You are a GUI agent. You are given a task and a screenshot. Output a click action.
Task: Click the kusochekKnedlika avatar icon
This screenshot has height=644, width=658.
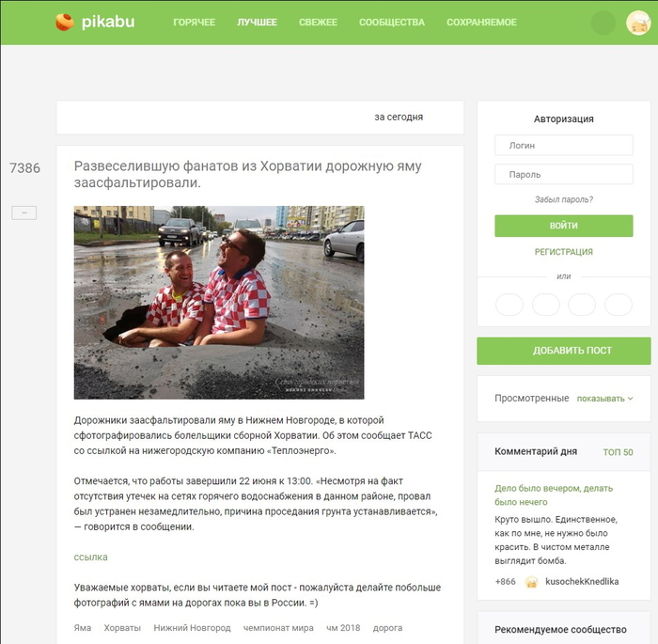click(x=531, y=582)
